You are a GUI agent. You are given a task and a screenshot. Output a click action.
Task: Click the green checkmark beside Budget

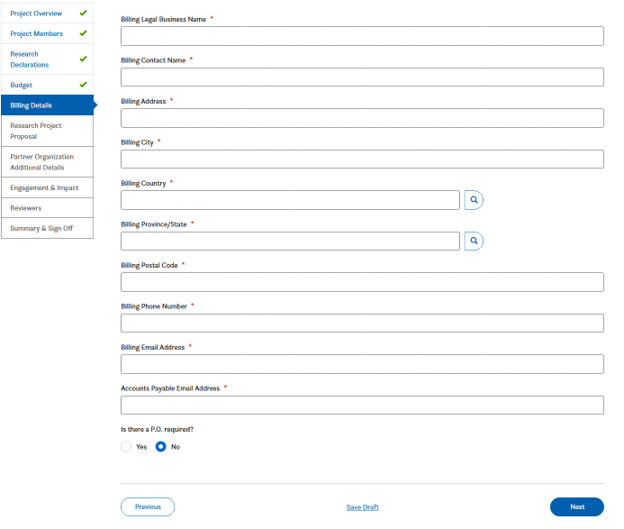[x=83, y=84]
